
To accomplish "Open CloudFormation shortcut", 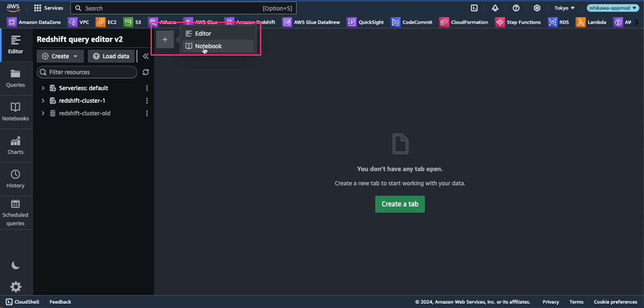I will tap(464, 22).
